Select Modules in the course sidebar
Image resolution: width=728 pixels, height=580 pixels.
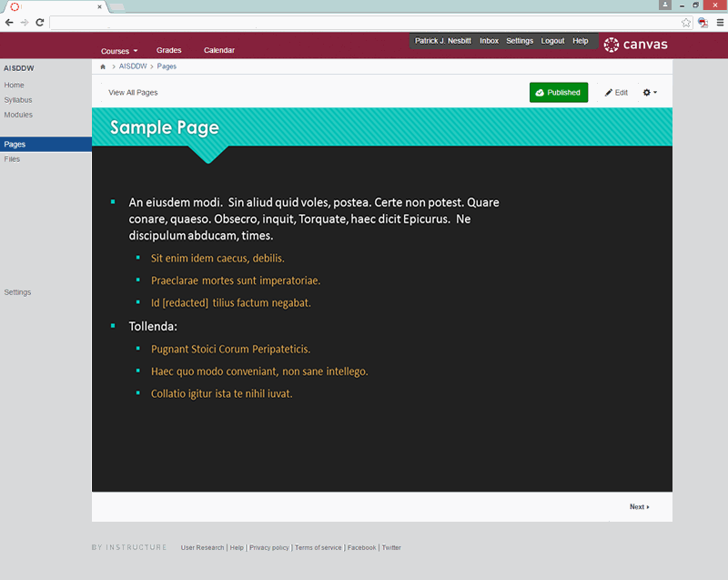(18, 115)
